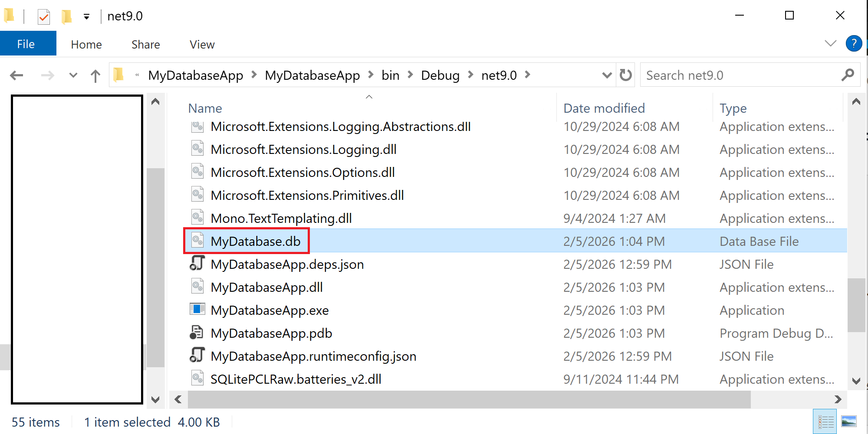Click the Back navigation arrow
This screenshot has height=434, width=868.
coord(16,75)
